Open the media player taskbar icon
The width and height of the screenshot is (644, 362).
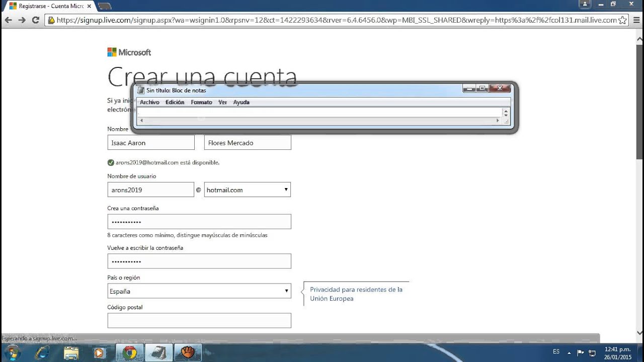click(x=99, y=352)
